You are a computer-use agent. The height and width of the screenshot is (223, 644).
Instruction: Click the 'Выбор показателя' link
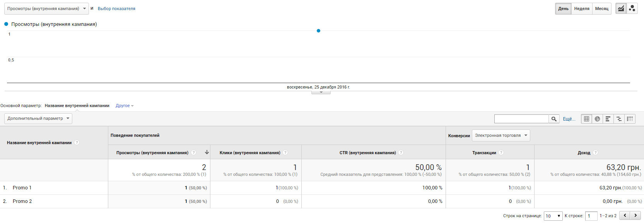116,9
